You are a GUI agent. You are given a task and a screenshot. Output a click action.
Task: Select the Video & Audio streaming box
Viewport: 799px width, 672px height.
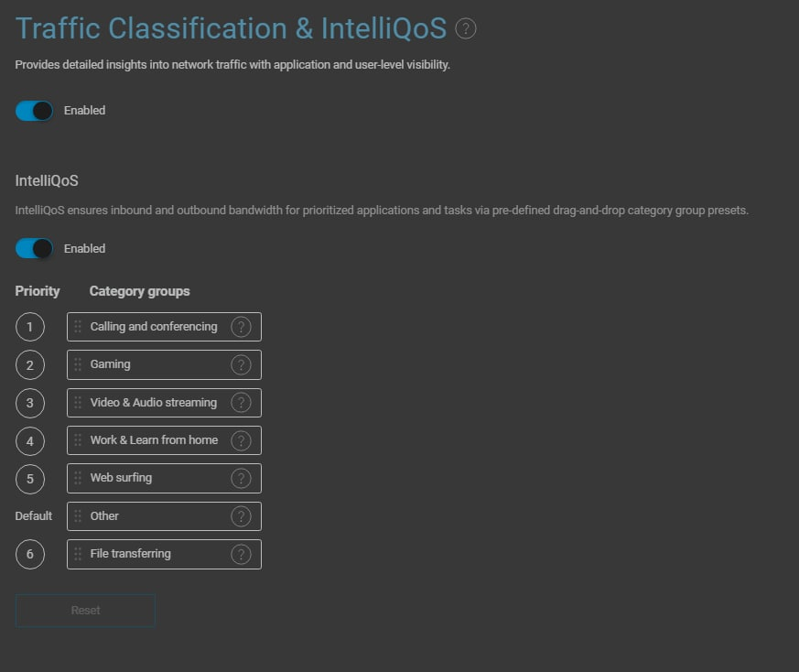(164, 403)
